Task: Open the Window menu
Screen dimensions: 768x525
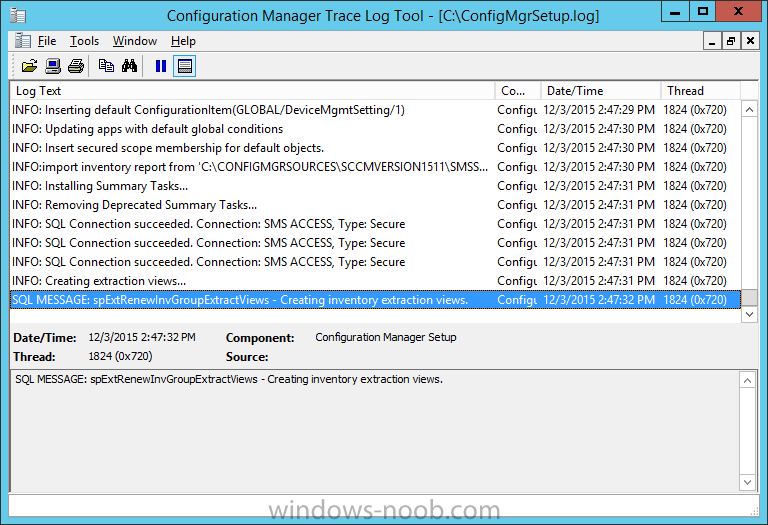Action: tap(135, 41)
